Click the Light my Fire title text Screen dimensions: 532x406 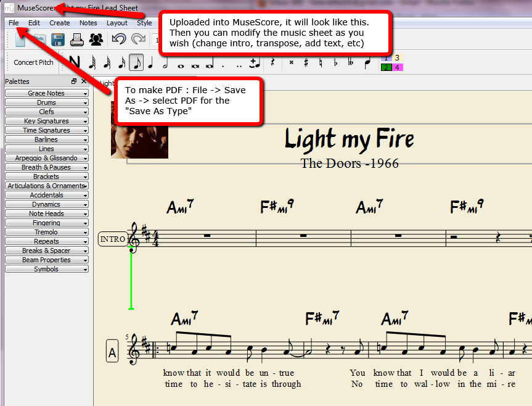coord(349,139)
